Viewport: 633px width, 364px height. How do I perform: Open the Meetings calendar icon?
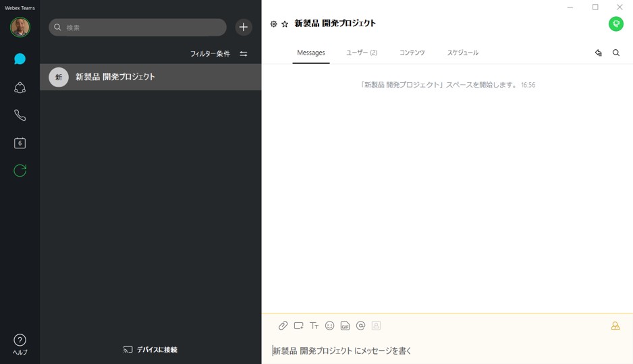[20, 143]
